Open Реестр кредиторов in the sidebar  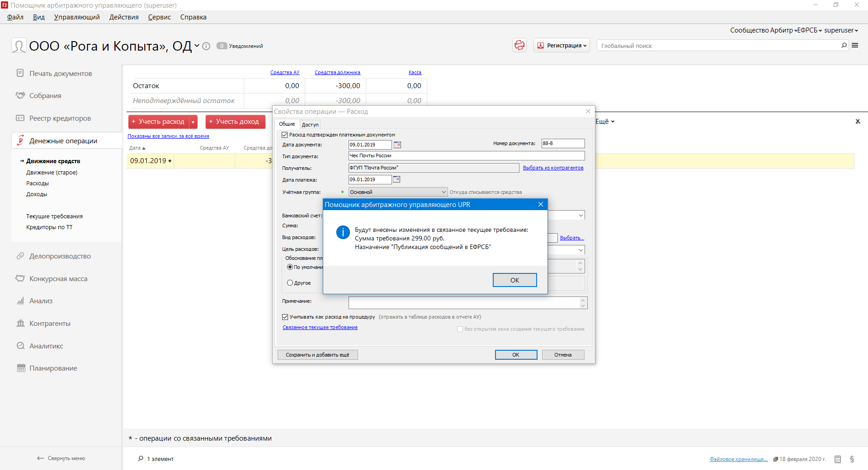click(x=60, y=118)
